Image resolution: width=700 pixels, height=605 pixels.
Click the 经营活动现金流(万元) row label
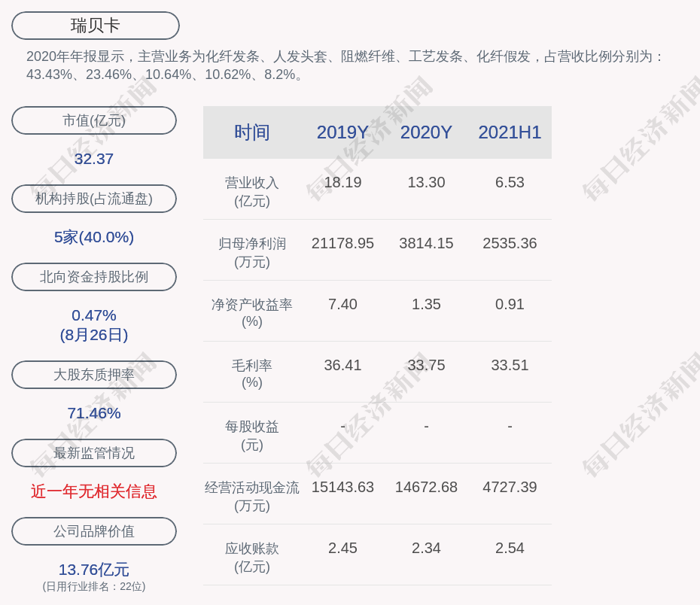point(252,497)
